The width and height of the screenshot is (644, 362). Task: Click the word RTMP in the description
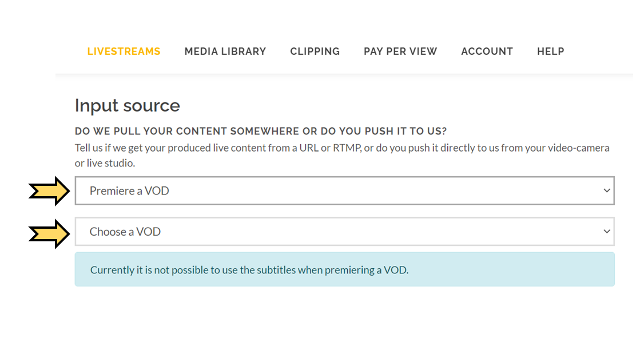pyautogui.click(x=347, y=148)
